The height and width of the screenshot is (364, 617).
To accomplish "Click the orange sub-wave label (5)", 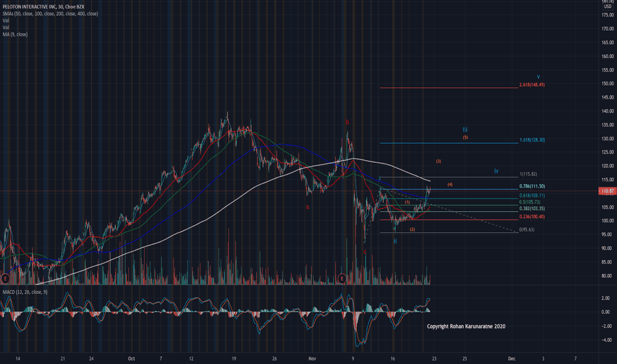I will tap(465, 138).
